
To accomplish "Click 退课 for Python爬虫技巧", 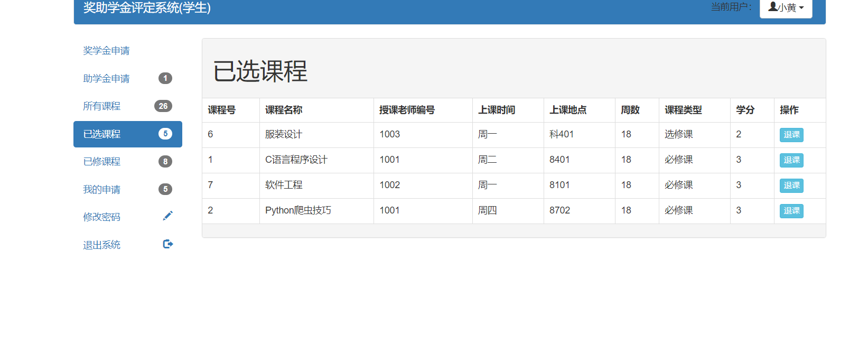I will click(791, 211).
